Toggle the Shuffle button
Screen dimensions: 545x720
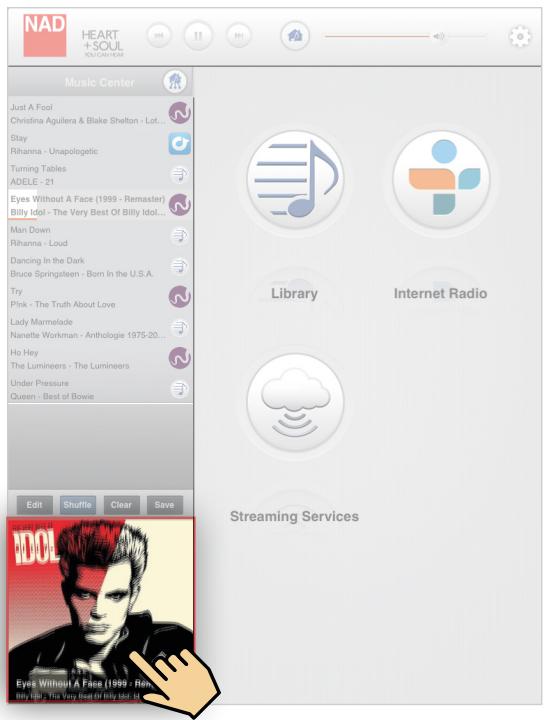(78, 505)
